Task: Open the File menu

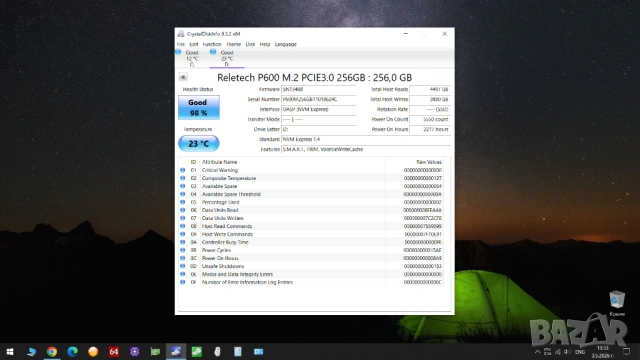Action: pyautogui.click(x=181, y=44)
